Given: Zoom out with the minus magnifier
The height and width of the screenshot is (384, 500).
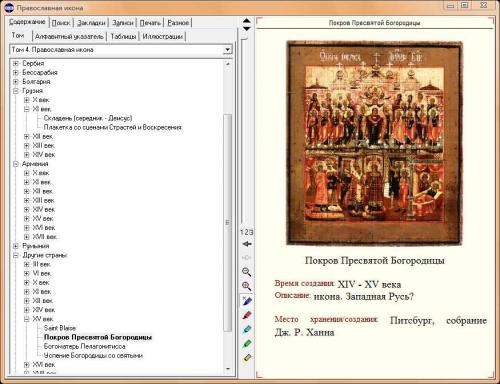Looking at the screenshot, I should (247, 272).
